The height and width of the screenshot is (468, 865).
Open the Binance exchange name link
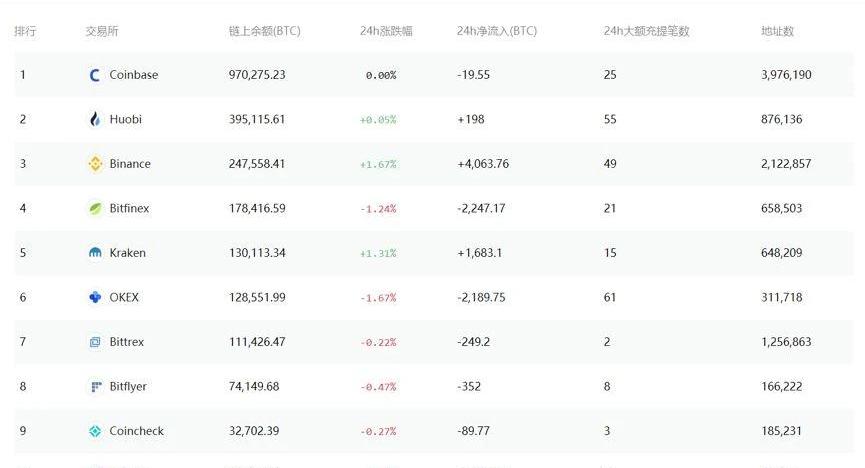pyautogui.click(x=130, y=164)
